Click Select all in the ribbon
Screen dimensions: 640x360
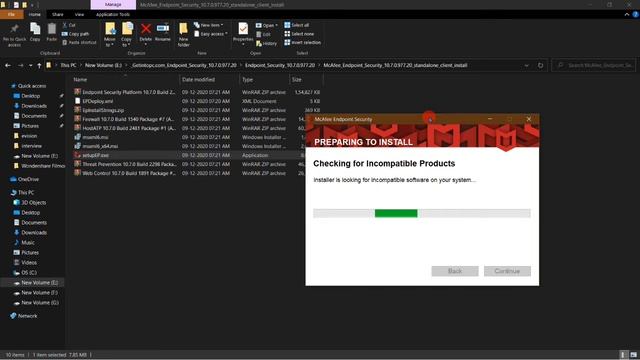tap(297, 25)
